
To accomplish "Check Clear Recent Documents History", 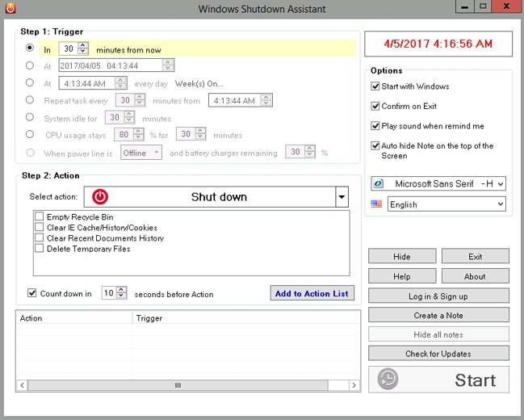I will pos(39,237).
